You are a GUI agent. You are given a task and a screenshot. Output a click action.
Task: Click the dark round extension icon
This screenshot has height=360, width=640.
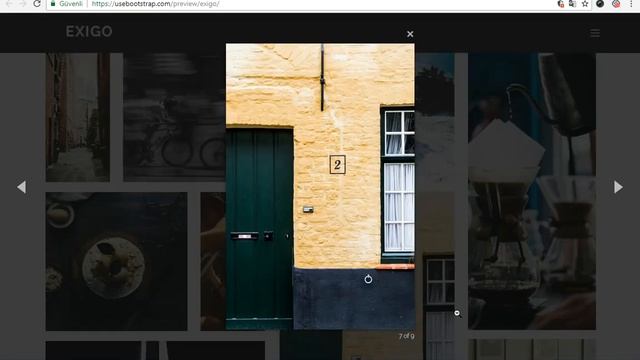[x=600, y=4]
